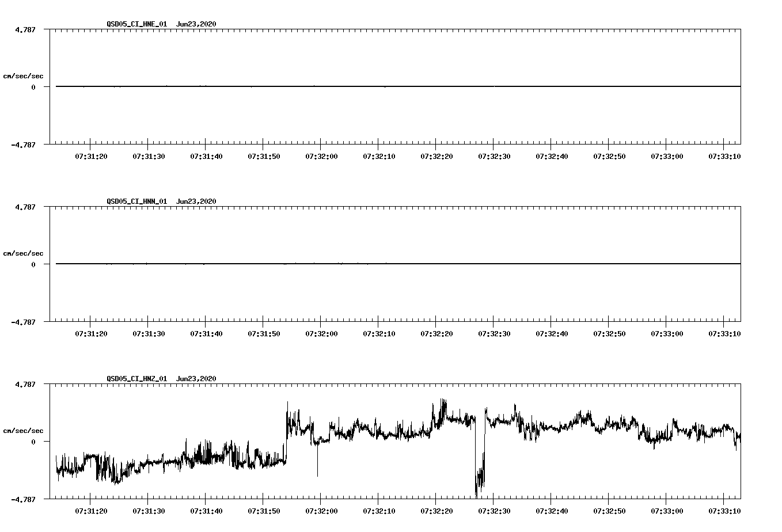Click the QSD05_CI_HNZ_01 plot title
Screen dimensions: 782x532
pos(137,379)
